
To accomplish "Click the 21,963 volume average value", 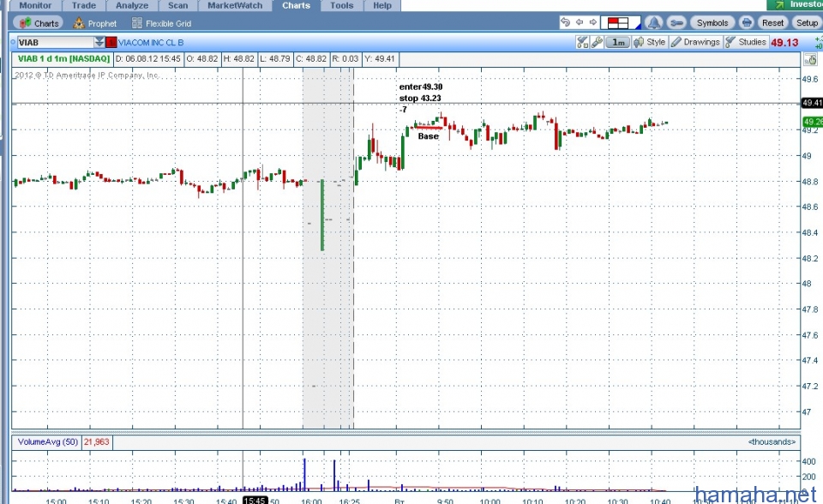I will point(96,442).
